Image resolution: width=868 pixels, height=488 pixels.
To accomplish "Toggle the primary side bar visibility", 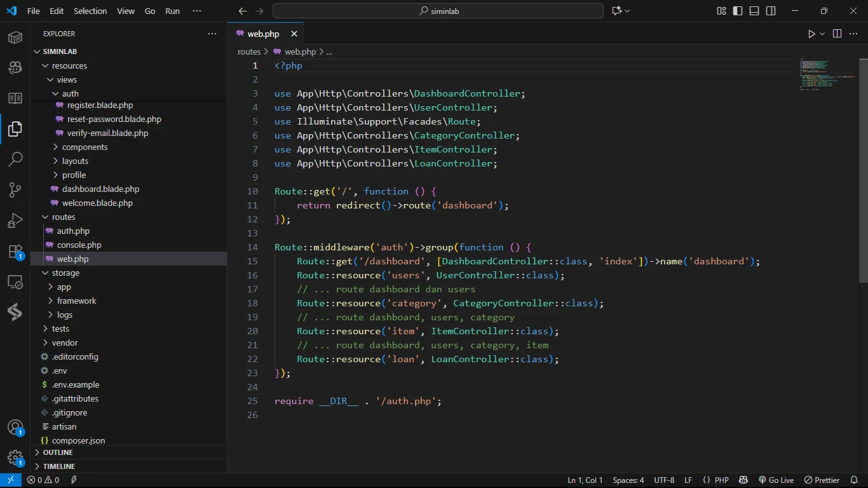I will pos(738,11).
